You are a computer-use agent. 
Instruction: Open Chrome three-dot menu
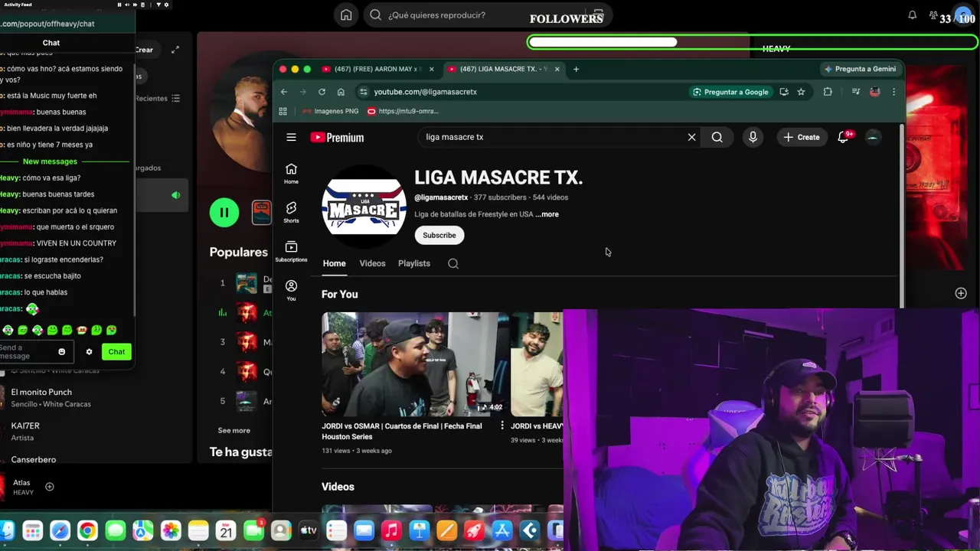point(893,92)
